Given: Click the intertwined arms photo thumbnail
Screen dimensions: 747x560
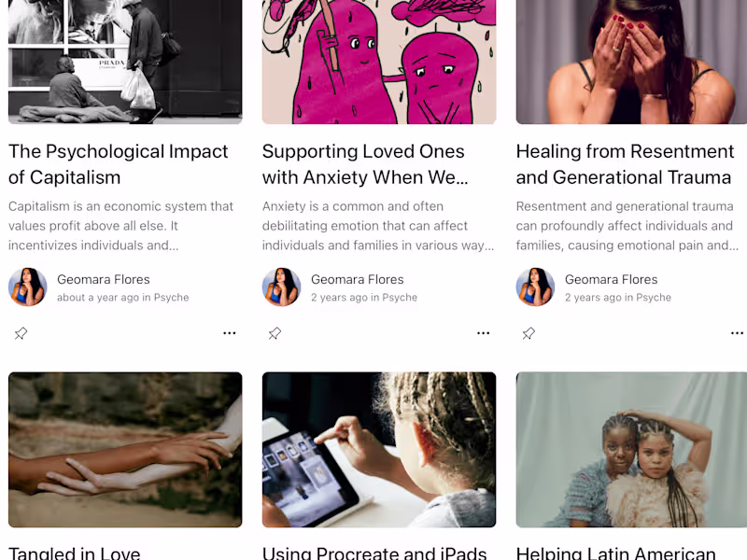Looking at the screenshot, I should pyautogui.click(x=125, y=450).
